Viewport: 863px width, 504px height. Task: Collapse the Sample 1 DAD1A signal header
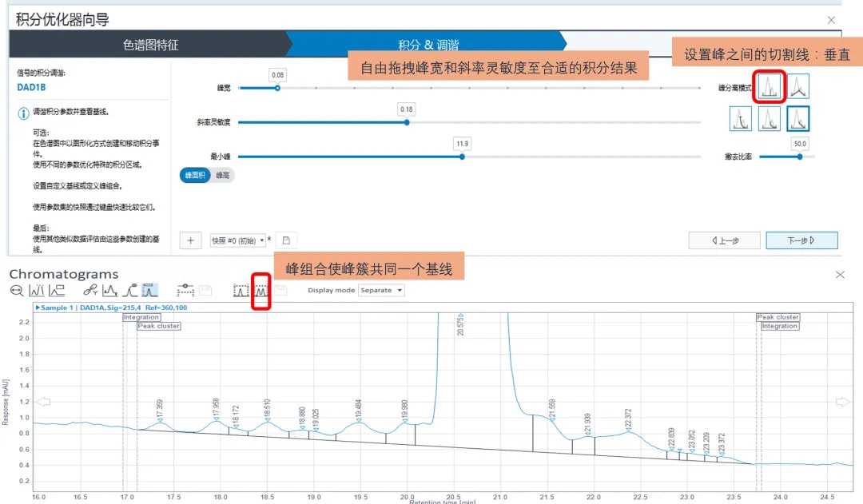click(38, 308)
